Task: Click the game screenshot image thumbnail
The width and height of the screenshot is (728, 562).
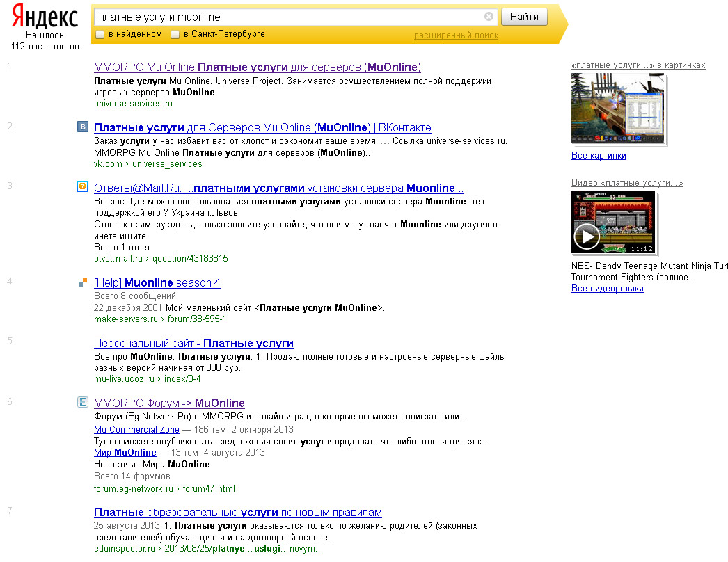Action: pos(617,108)
